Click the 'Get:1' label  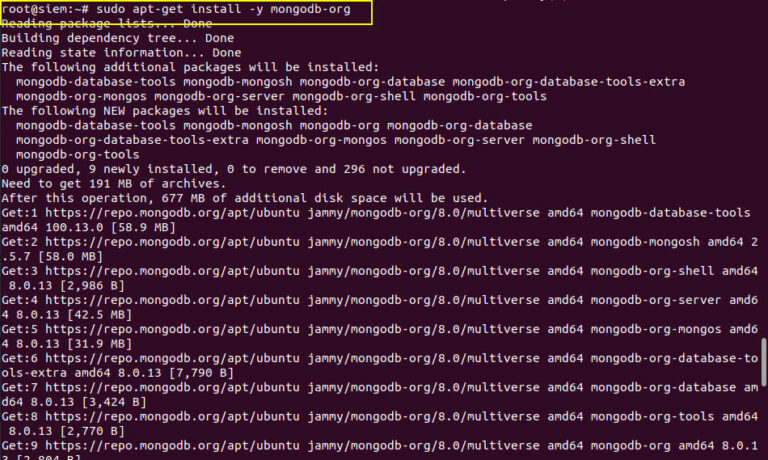pos(20,213)
